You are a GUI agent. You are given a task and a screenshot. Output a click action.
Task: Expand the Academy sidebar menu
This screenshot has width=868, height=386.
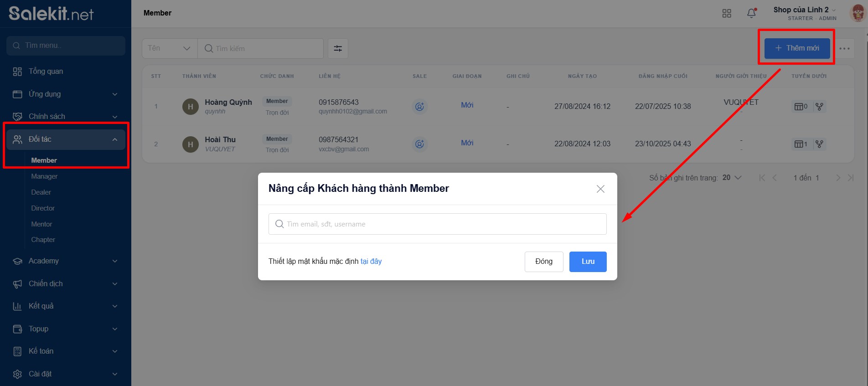pos(66,261)
